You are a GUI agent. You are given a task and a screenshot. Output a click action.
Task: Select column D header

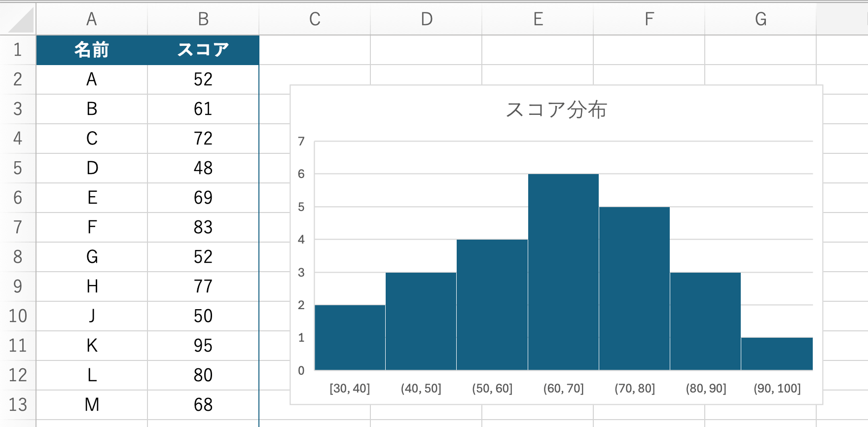(426, 19)
